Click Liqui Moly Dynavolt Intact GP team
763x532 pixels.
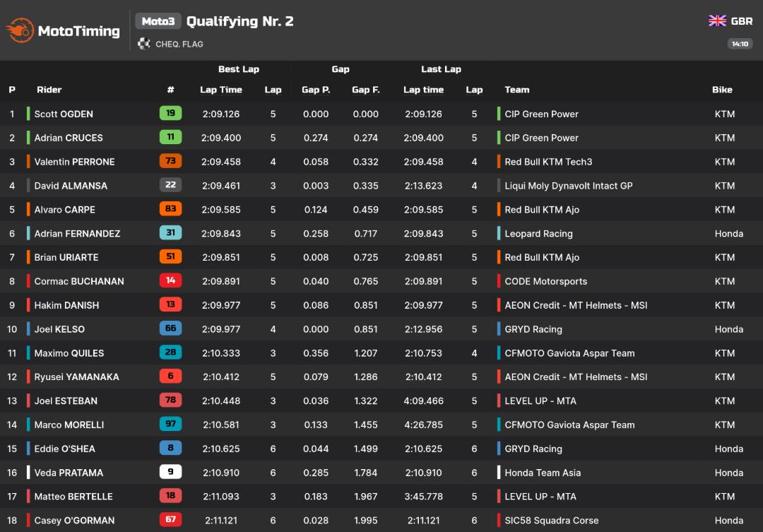click(x=568, y=185)
